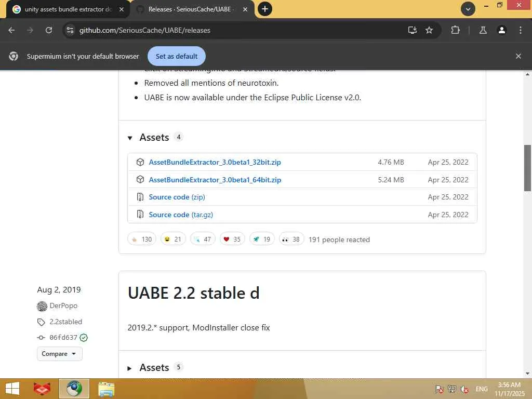Click the laughing reaction with 21

[173, 239]
